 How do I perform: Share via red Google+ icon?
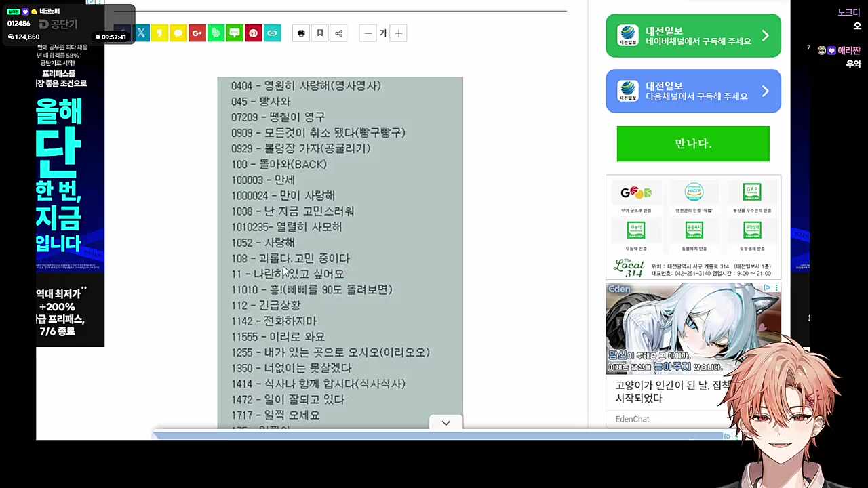197,33
